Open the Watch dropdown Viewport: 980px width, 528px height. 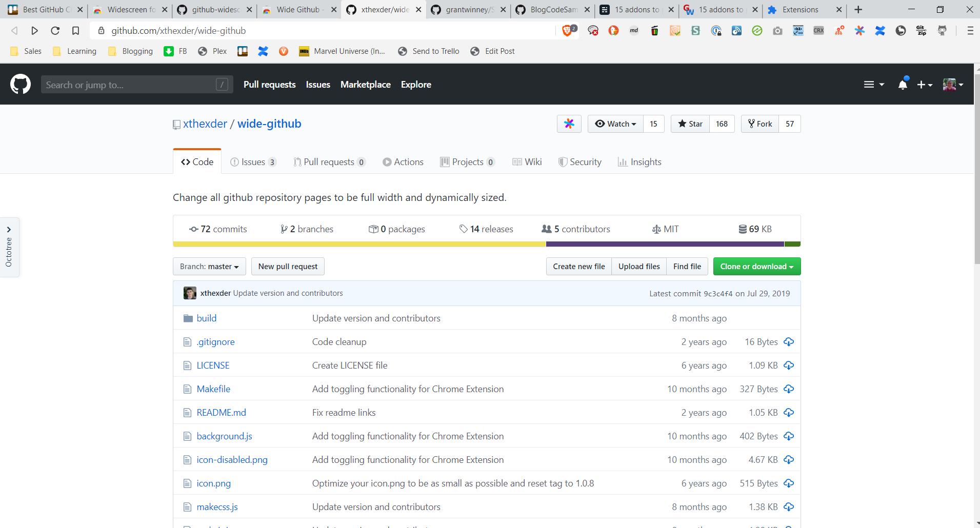click(615, 124)
